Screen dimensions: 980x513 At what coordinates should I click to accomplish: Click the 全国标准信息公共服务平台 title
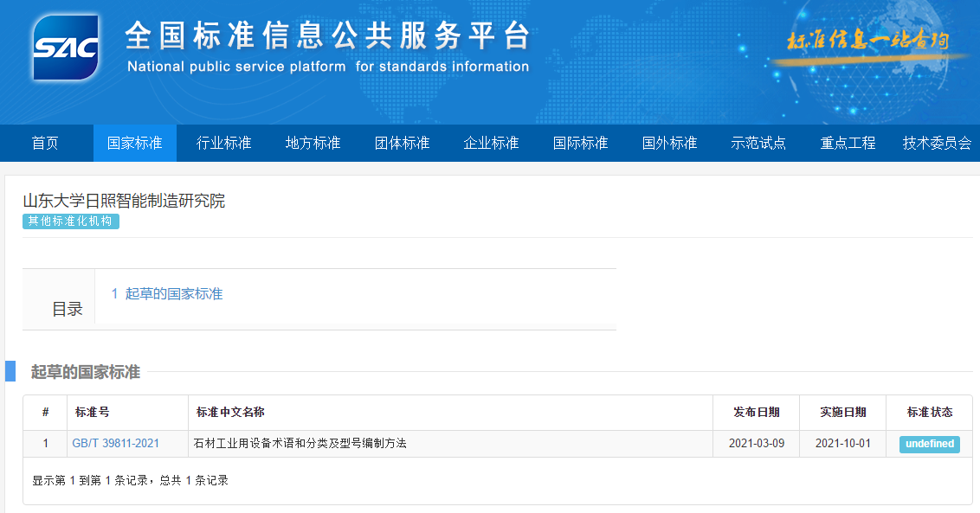[327, 35]
